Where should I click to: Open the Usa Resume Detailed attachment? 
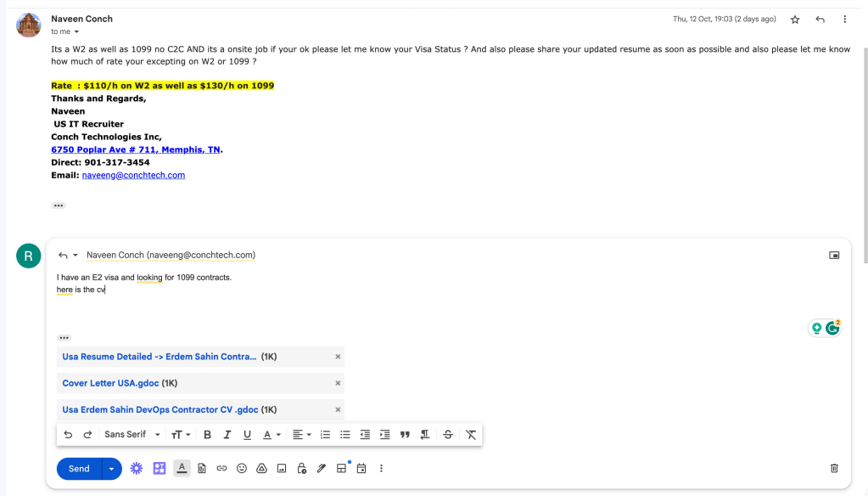point(160,357)
